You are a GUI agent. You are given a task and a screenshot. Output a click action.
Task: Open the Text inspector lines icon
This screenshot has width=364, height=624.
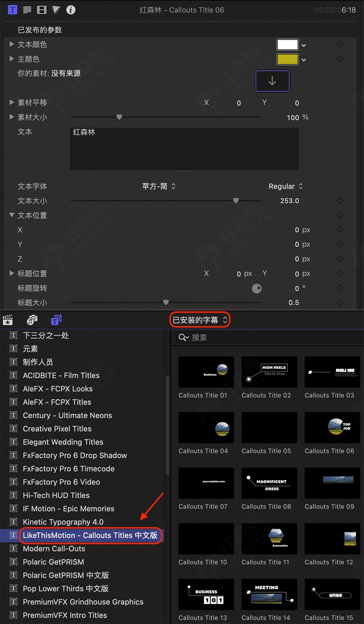coord(27,10)
